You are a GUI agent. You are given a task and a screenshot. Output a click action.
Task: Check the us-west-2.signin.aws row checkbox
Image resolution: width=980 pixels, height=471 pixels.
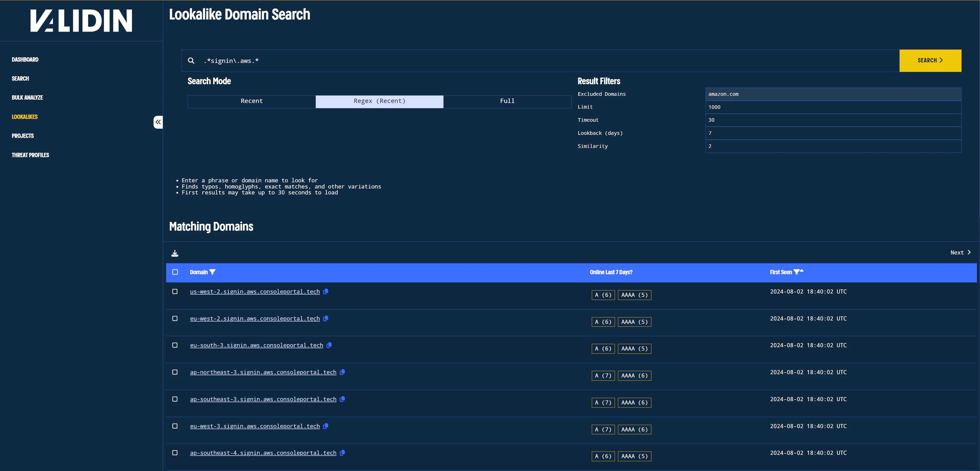tap(175, 291)
